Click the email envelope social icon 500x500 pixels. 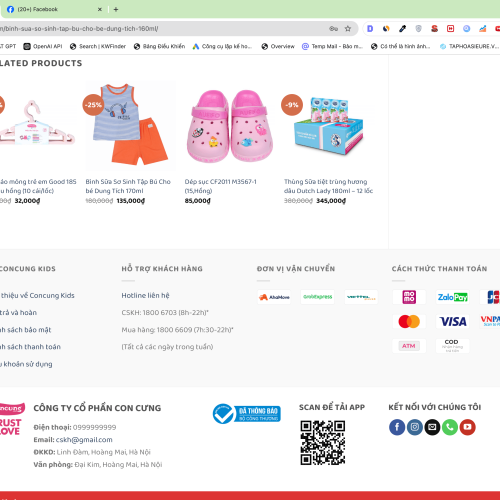click(x=432, y=427)
